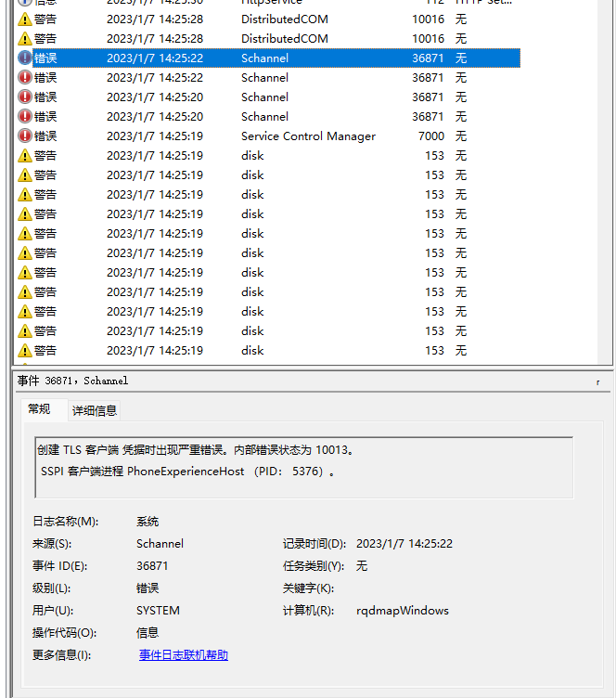Click the warning icon of the last disk event
Screen dimensions: 616x698
pos(25,351)
